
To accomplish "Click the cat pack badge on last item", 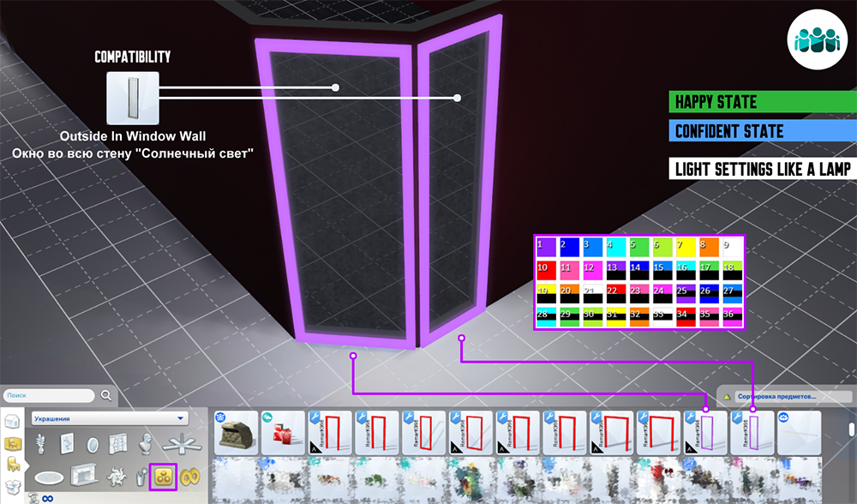I will (783, 417).
